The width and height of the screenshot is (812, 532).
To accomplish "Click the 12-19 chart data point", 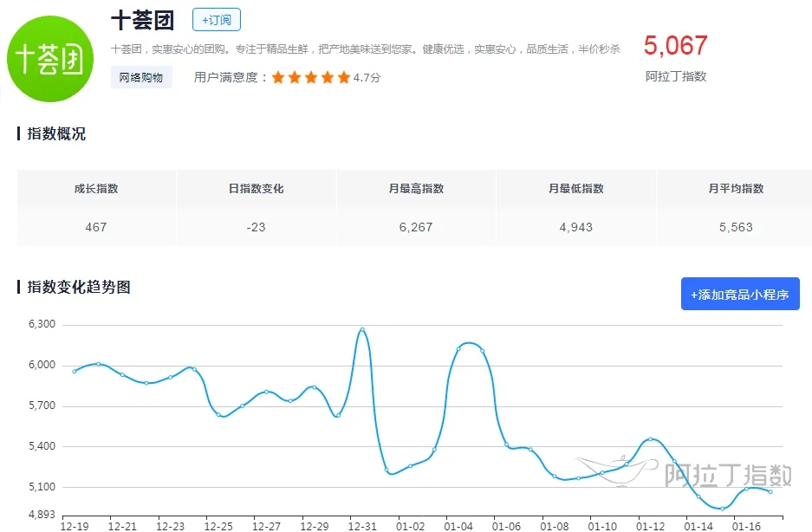I will coord(75,372).
